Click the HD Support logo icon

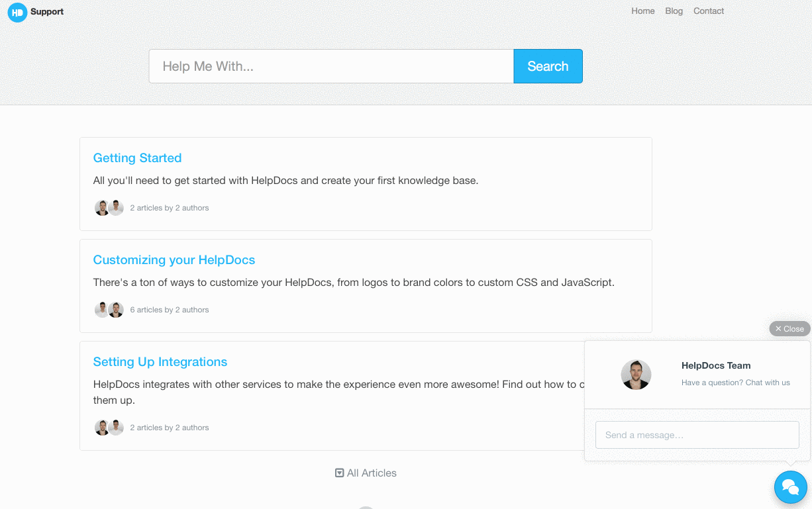click(x=17, y=12)
